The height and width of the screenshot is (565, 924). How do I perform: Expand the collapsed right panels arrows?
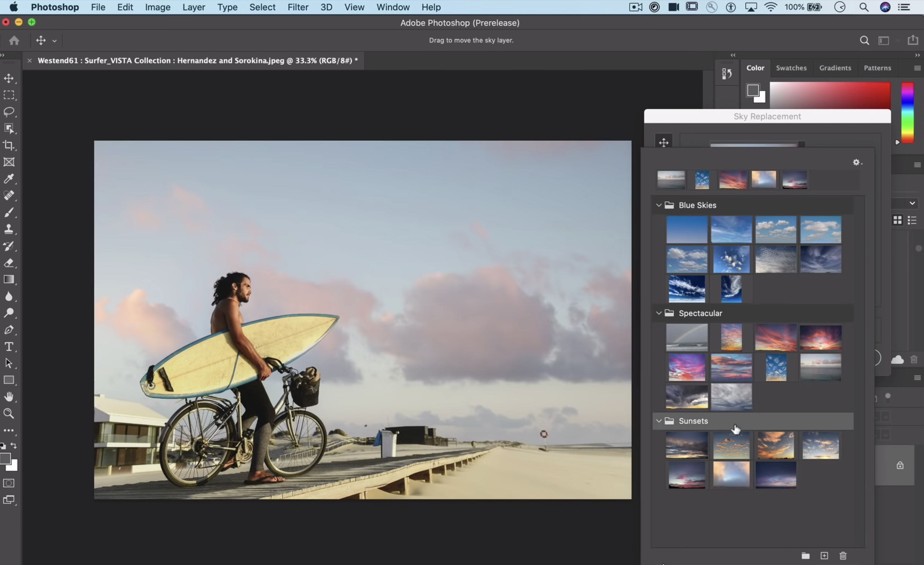point(733,55)
